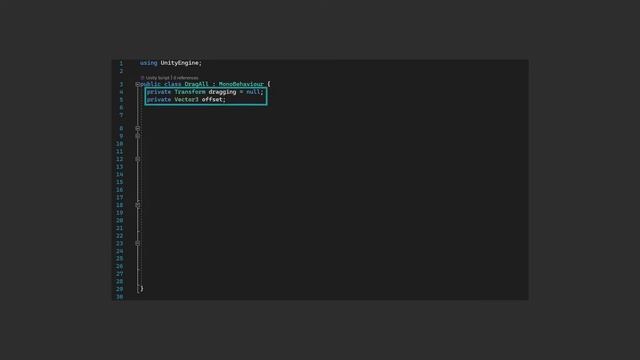Click the 'using' keyword on line 1
Screen dimensions: 640x360
(149, 63)
